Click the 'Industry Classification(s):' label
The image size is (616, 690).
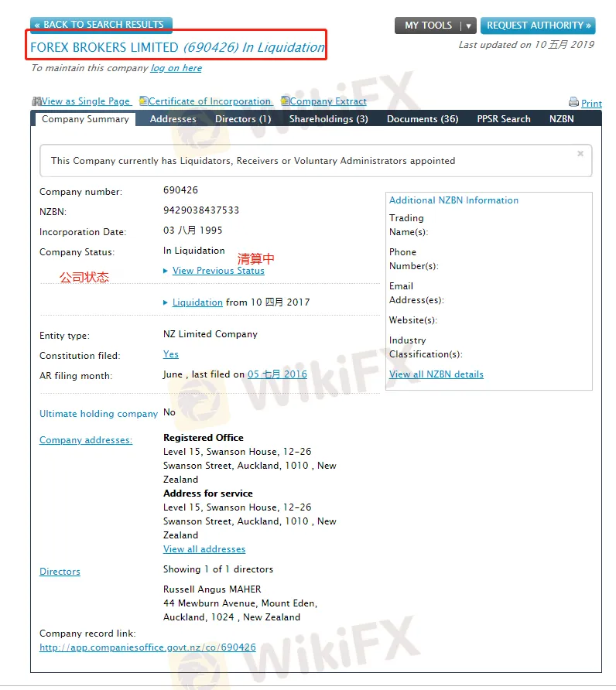click(426, 347)
